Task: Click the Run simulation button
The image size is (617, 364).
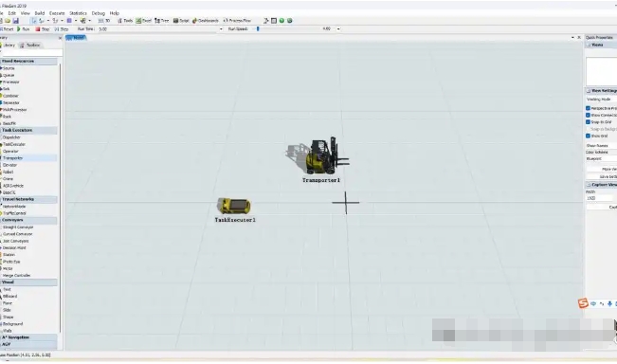Action: click(x=23, y=29)
